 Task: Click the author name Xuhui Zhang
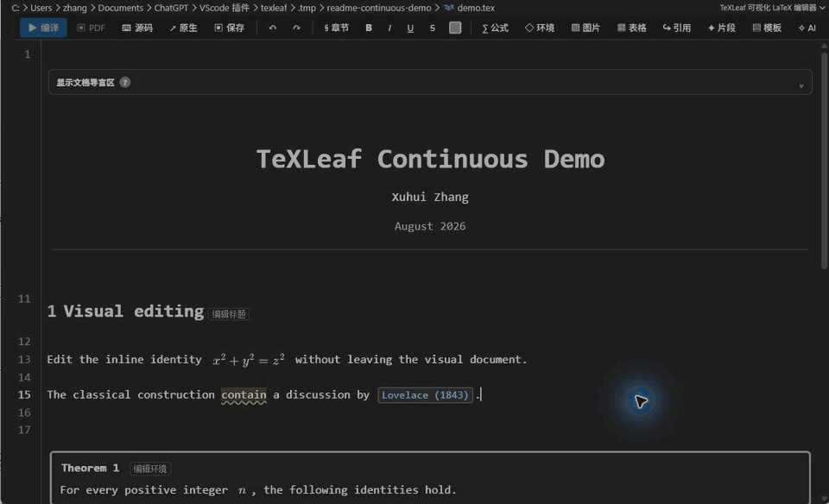tap(430, 197)
